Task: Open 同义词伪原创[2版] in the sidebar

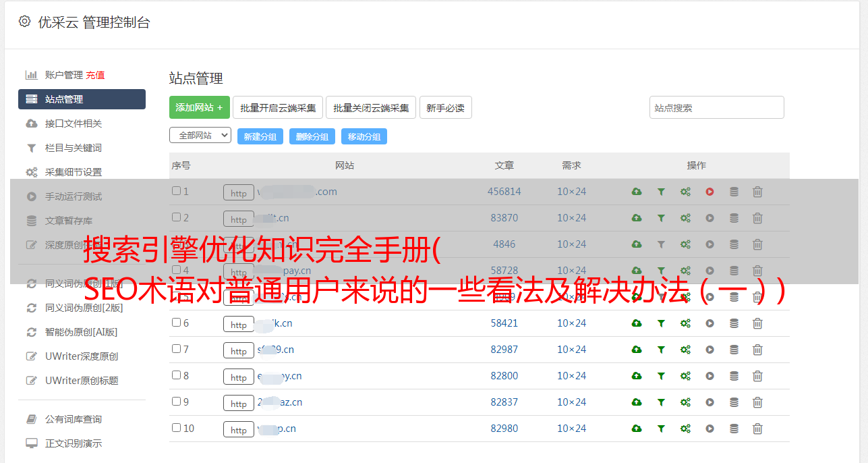Action: tap(84, 308)
